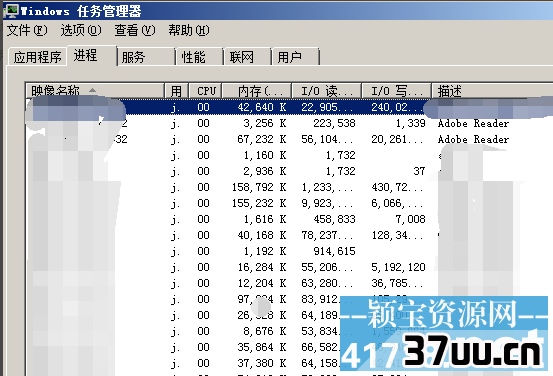Click I/O write value 430,72...
This screenshot has width=553, height=376.
(397, 187)
